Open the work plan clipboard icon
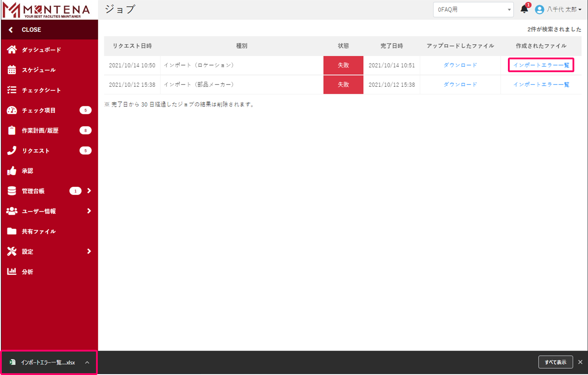 click(x=12, y=131)
